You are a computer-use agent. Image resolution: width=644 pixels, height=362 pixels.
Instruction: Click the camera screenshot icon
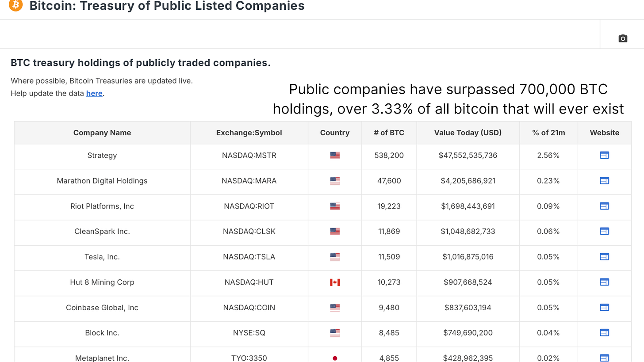coord(623,38)
